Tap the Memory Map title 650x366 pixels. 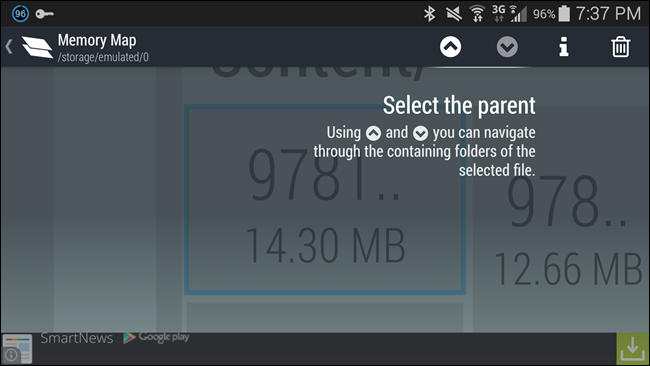click(x=97, y=40)
